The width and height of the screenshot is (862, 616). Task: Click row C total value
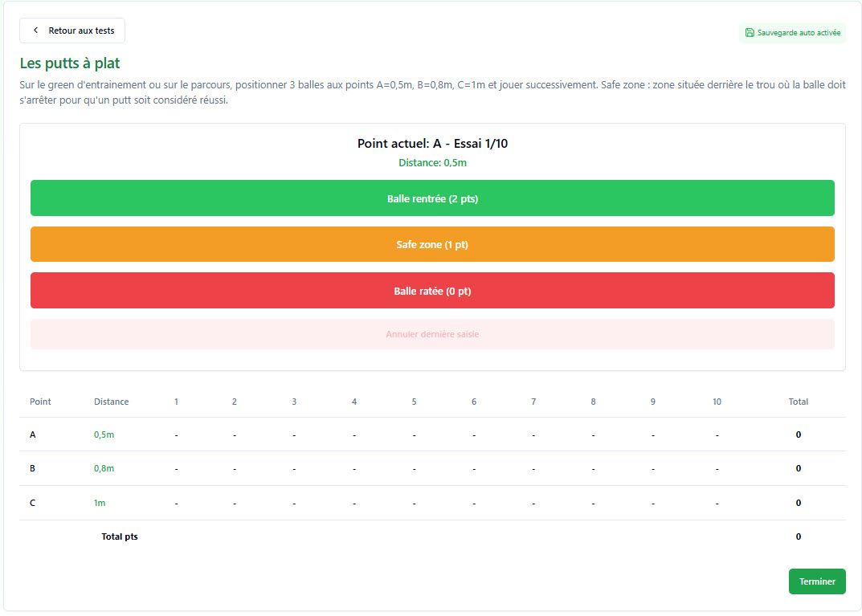tap(799, 503)
